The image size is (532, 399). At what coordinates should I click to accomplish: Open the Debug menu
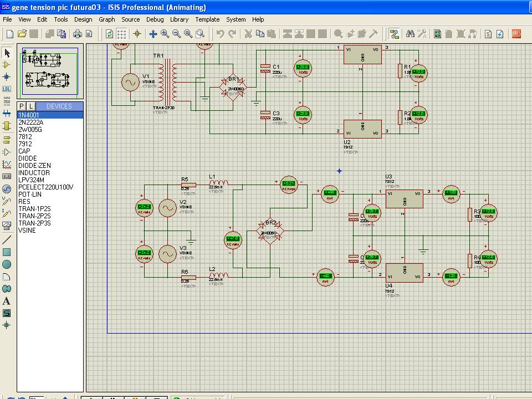(155, 19)
